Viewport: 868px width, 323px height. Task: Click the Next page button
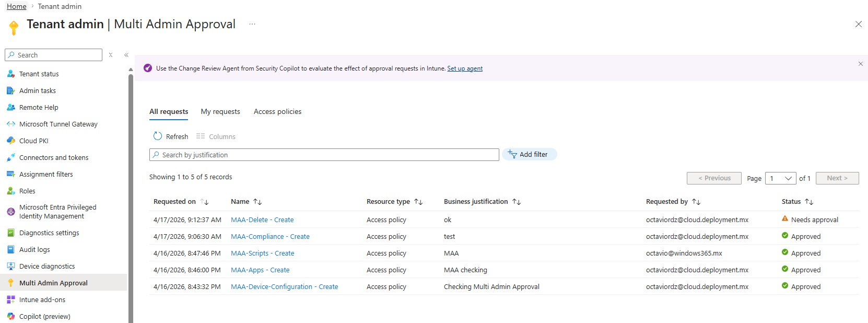tap(837, 178)
